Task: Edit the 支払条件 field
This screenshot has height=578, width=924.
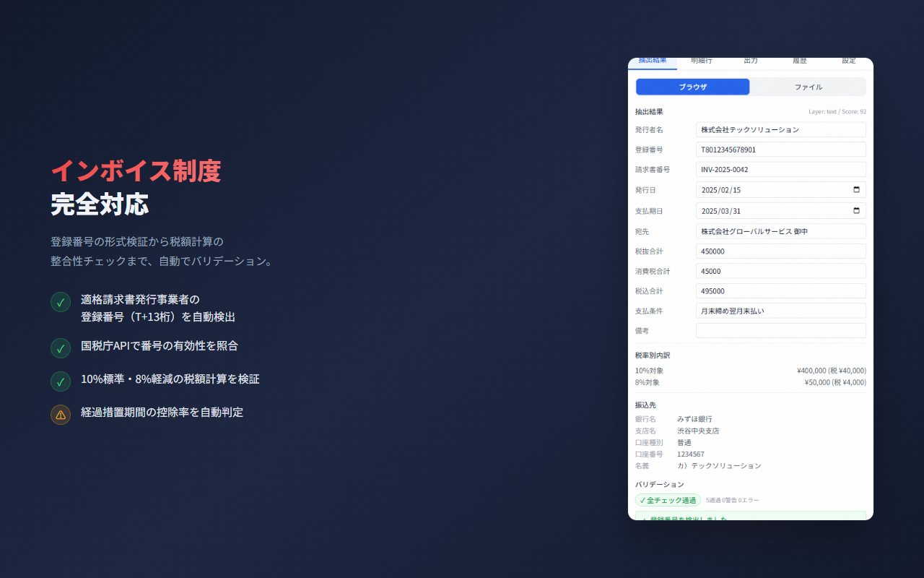Action: click(x=781, y=311)
